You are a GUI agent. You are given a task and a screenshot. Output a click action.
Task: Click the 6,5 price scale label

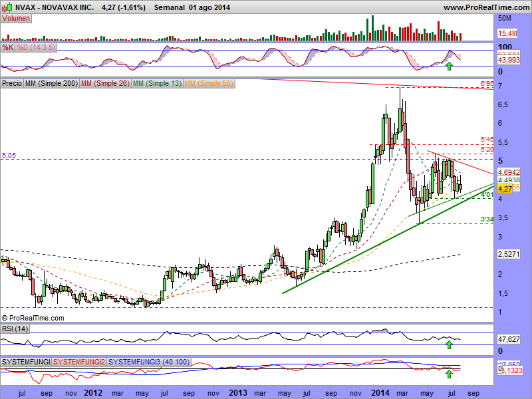point(503,105)
